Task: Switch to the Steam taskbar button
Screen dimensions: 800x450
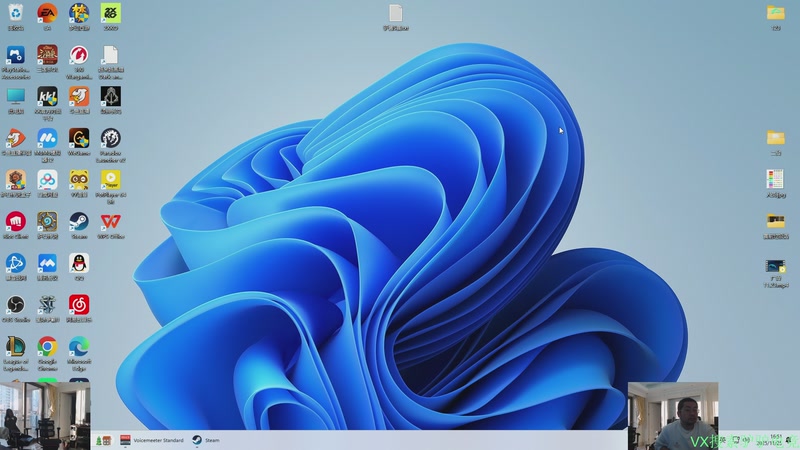Action: (206, 440)
